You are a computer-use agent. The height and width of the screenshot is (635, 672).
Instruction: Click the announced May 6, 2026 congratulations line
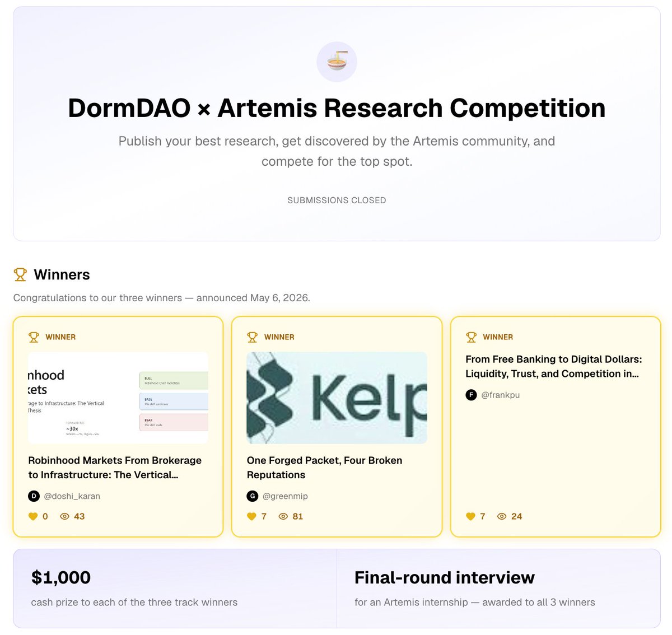162,298
